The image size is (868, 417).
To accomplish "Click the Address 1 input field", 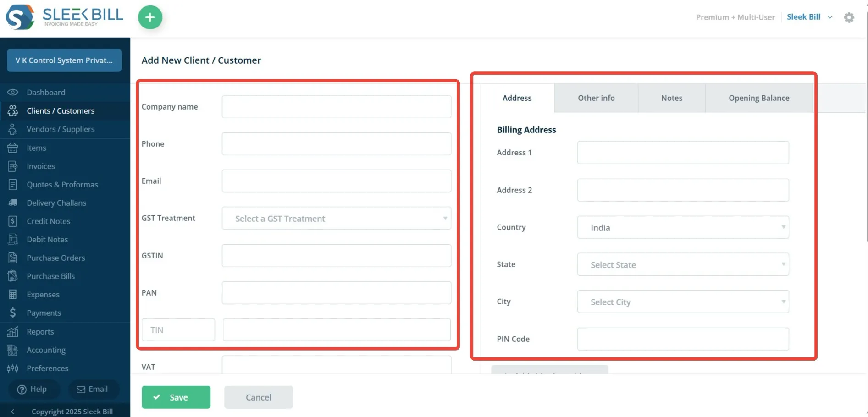I will click(x=683, y=153).
